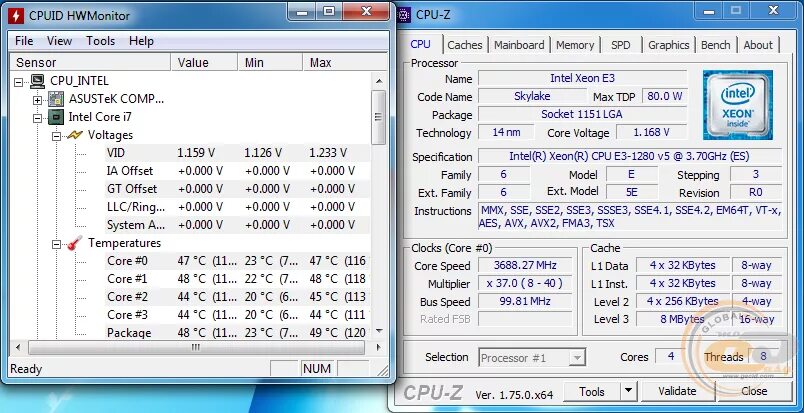This screenshot has height=413, width=804.
Task: Open the Processor #1 selection dropdown
Action: 577,358
